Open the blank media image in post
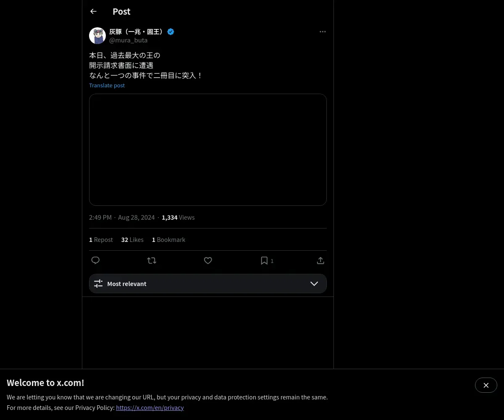Screen dimensions: 504x420 click(208, 150)
